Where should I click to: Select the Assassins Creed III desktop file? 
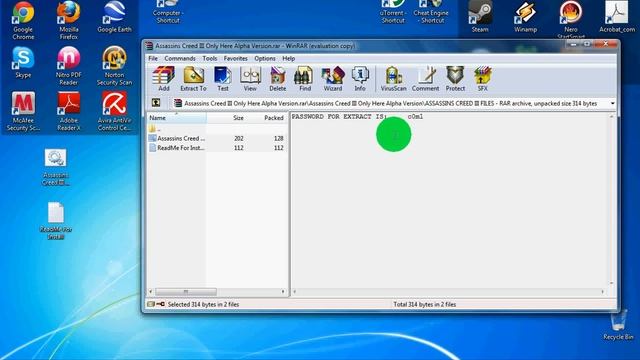pos(56,167)
